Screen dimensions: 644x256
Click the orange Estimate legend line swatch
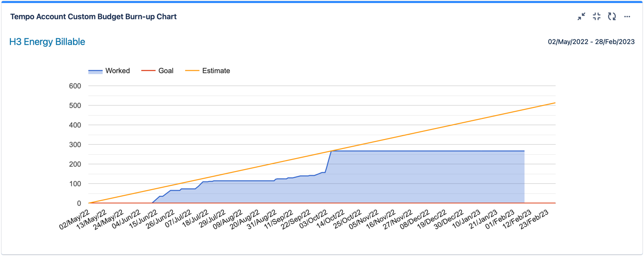click(x=192, y=71)
